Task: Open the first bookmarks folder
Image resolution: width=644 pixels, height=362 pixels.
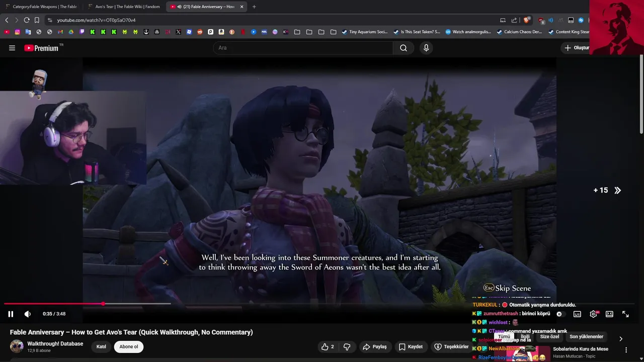Action: pos(297,32)
